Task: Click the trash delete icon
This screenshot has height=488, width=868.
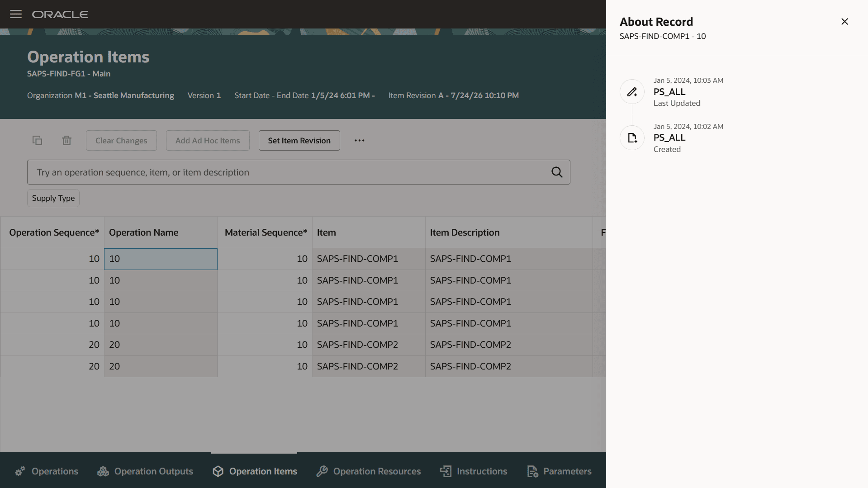Action: [x=66, y=141]
